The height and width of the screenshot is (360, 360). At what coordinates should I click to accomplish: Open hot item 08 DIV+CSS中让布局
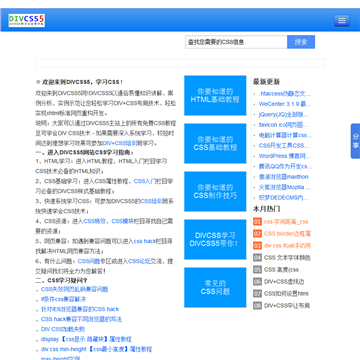[287, 305]
